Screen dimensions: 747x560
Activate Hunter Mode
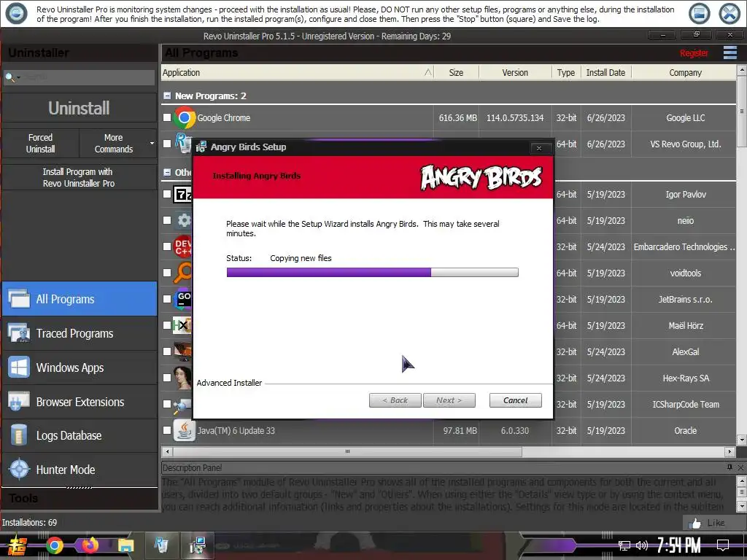click(x=79, y=469)
